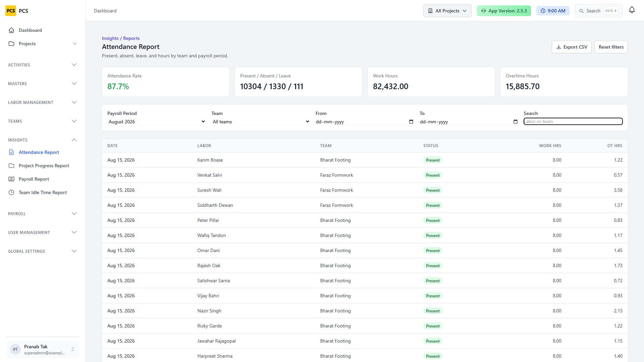Click the search magnifier icon in header
This screenshot has width=644, height=362.
tap(582, 11)
